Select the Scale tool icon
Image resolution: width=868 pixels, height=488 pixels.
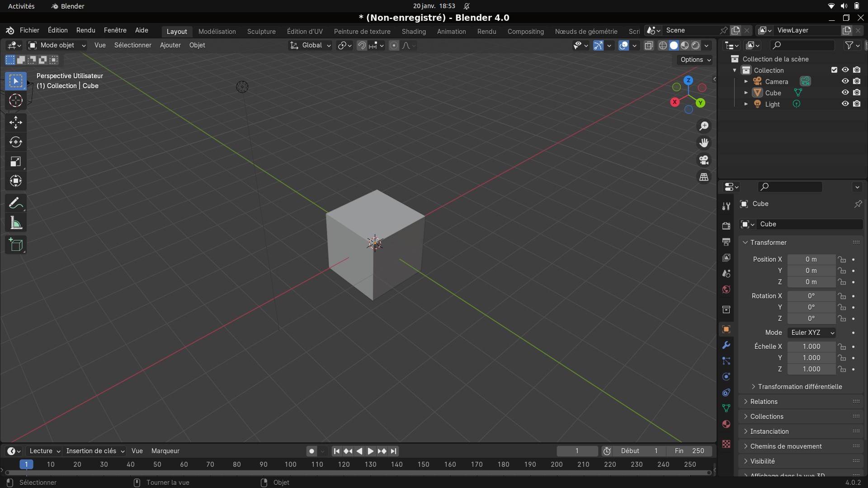tap(16, 162)
